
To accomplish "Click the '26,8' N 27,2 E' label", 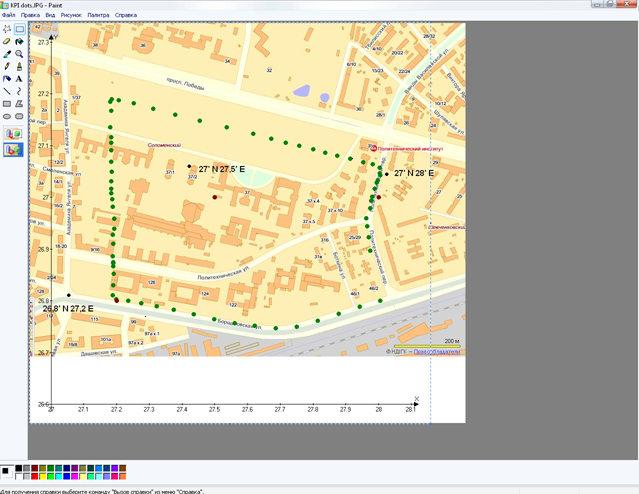I will pyautogui.click(x=68, y=309).
